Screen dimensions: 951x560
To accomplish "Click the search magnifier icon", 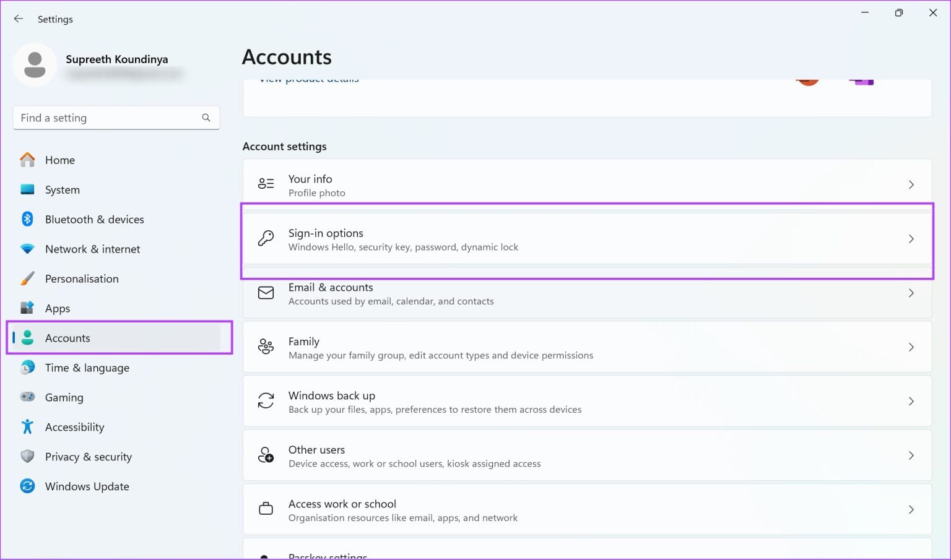I will click(x=206, y=118).
